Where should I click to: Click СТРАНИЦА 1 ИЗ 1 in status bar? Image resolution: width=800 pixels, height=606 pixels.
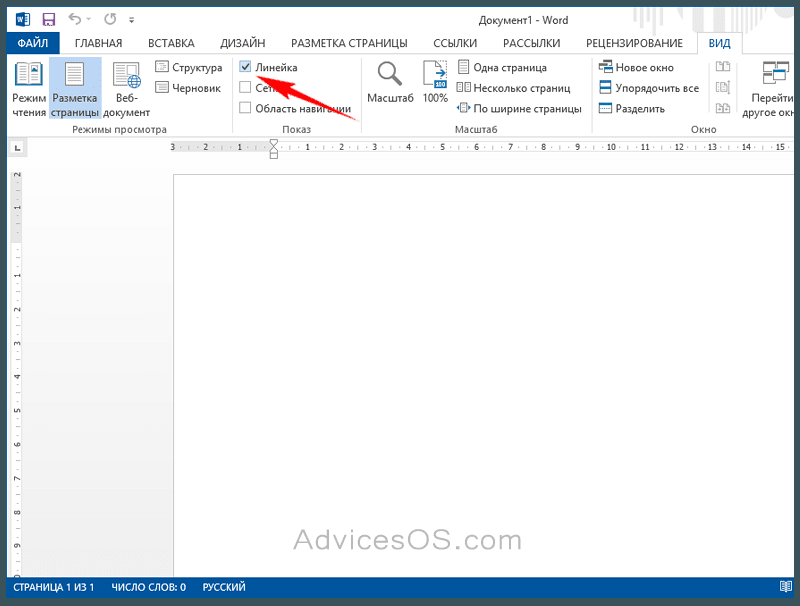(54, 587)
